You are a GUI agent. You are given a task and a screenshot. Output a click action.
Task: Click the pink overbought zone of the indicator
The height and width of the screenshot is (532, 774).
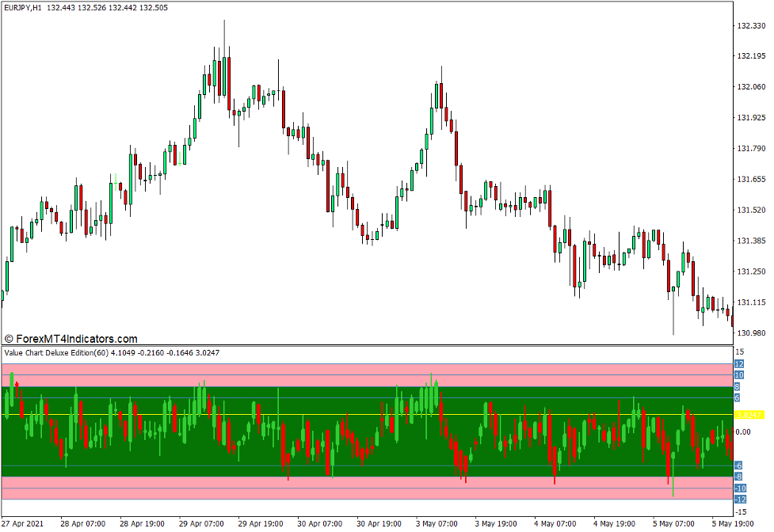tap(317, 370)
